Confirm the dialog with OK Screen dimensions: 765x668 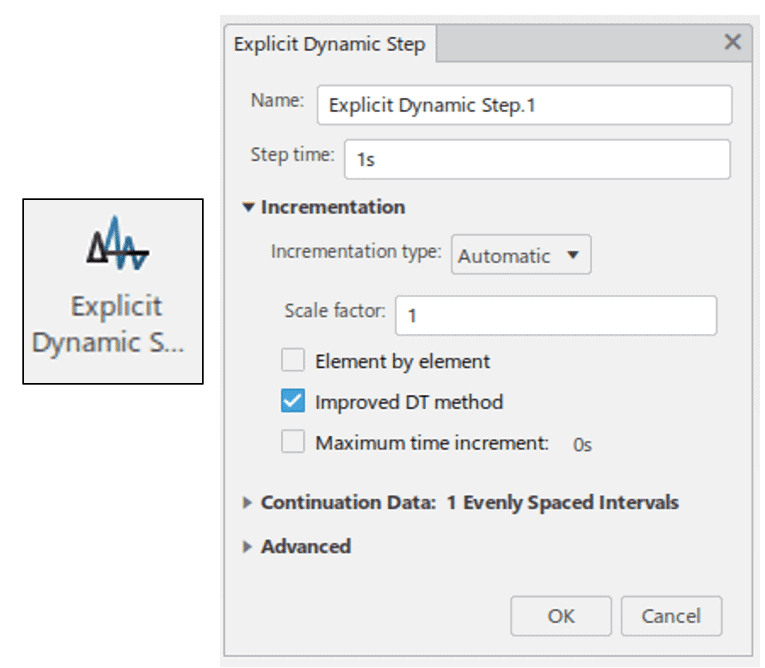(x=561, y=616)
